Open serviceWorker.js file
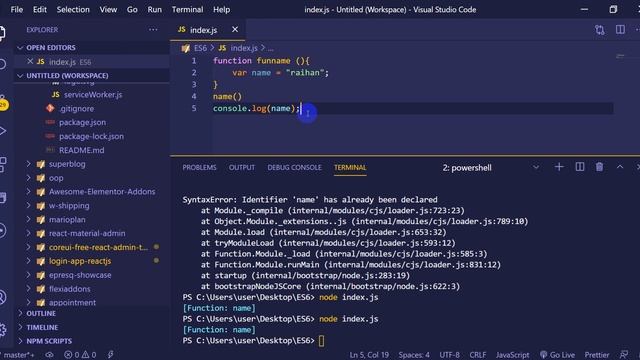640x360 pixels. [93, 94]
